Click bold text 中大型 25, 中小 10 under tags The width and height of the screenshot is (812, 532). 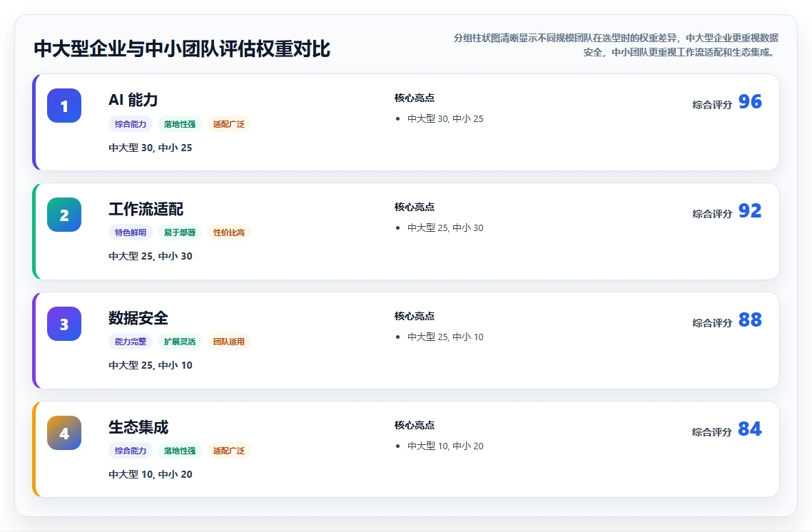pyautogui.click(x=150, y=365)
